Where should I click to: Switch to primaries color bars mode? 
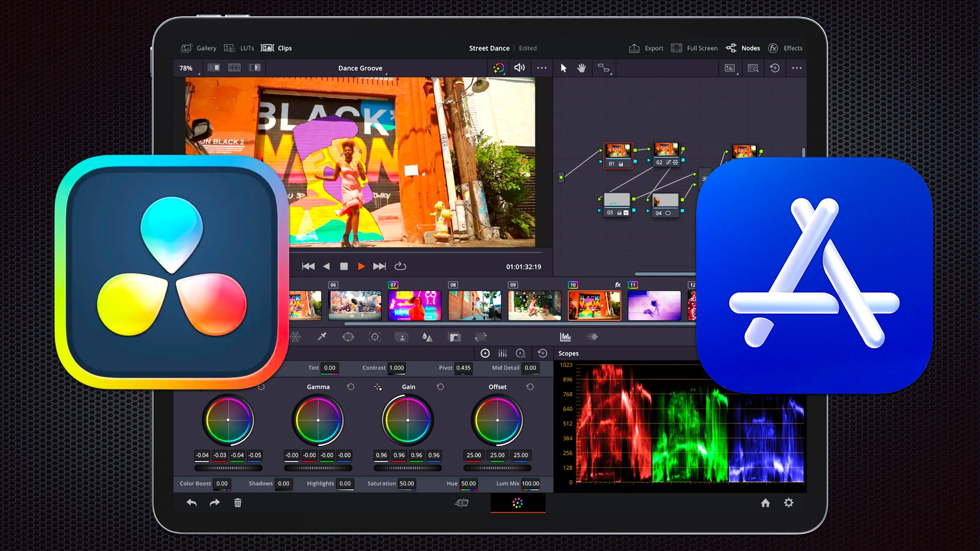coord(503,353)
